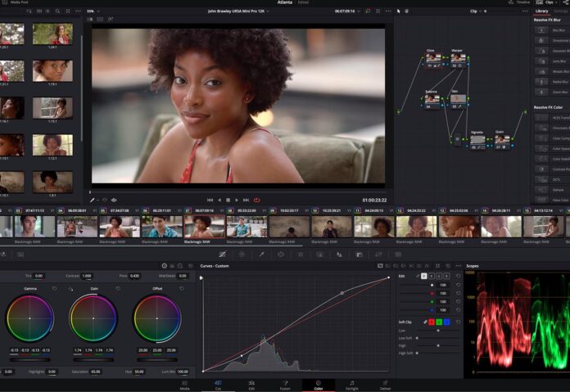Viewport: 570px width, 392px height.
Task: Open the Color Warper palette icon
Action: (242, 255)
